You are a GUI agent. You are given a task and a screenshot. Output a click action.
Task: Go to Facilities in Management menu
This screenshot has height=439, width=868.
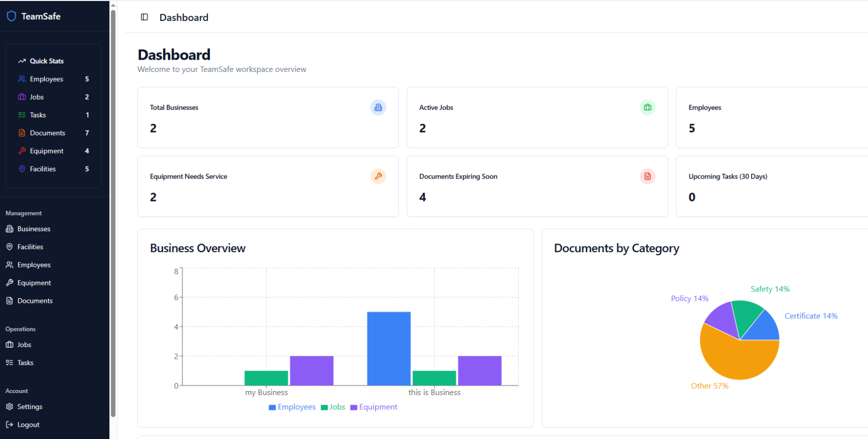click(30, 247)
